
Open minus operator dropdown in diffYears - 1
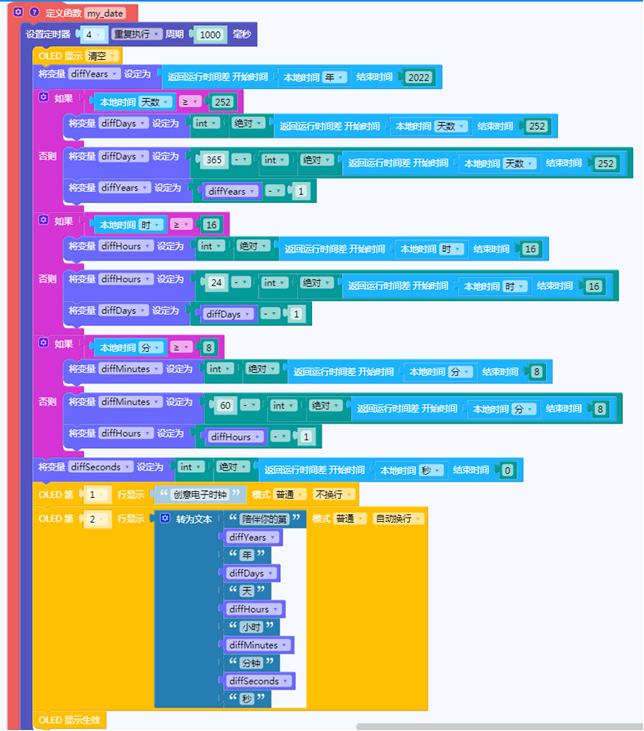[x=275, y=191]
